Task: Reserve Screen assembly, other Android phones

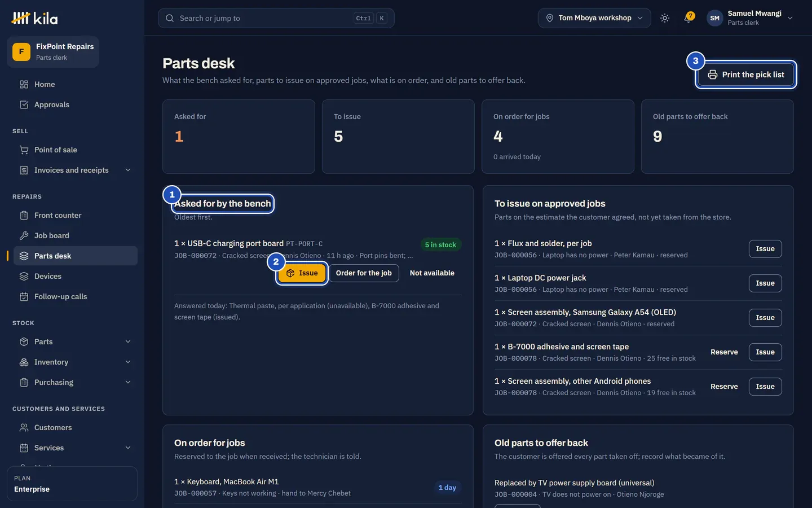Action: 724,387
